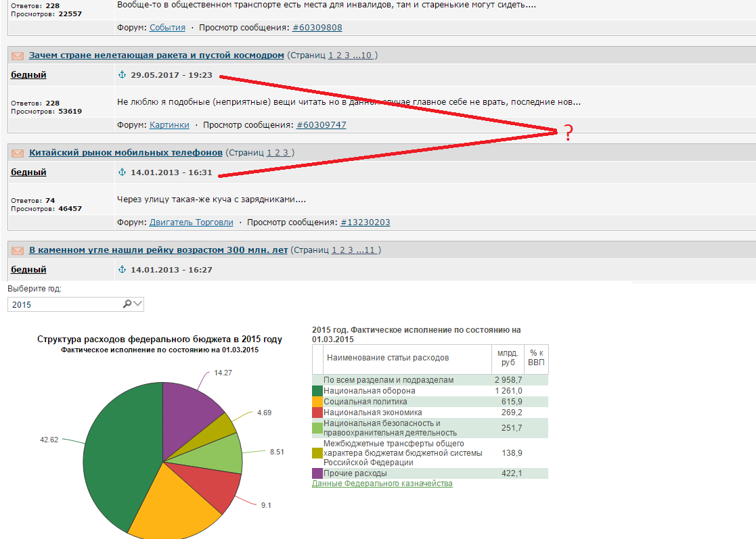Viewport: 756px width, 539px height.
Task: Go to page 3 of the Chinese phones topic
Action: click(x=286, y=153)
